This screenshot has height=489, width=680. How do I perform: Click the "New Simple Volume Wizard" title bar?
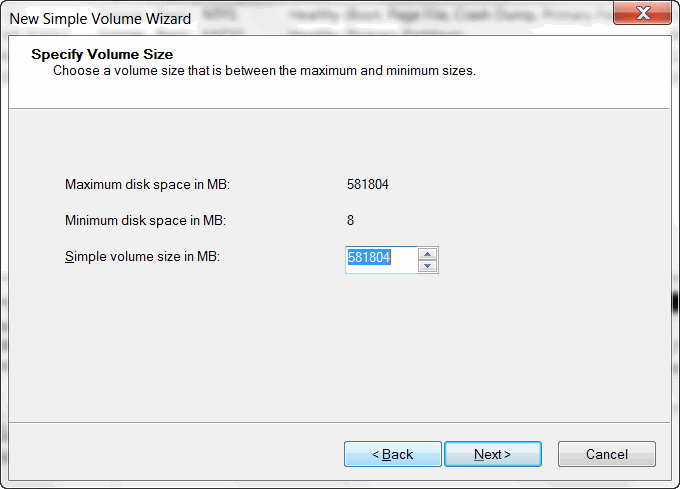pyautogui.click(x=100, y=19)
